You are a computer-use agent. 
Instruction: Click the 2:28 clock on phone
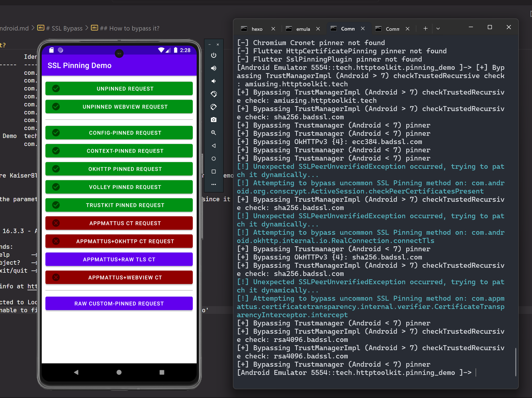185,50
